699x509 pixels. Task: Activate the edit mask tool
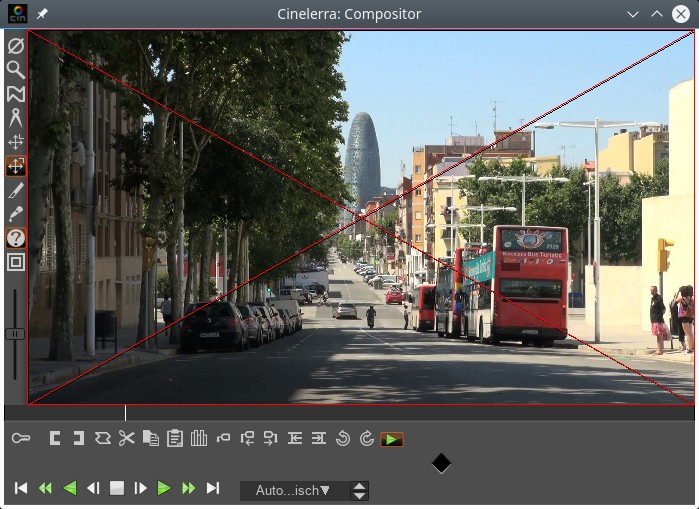click(15, 94)
